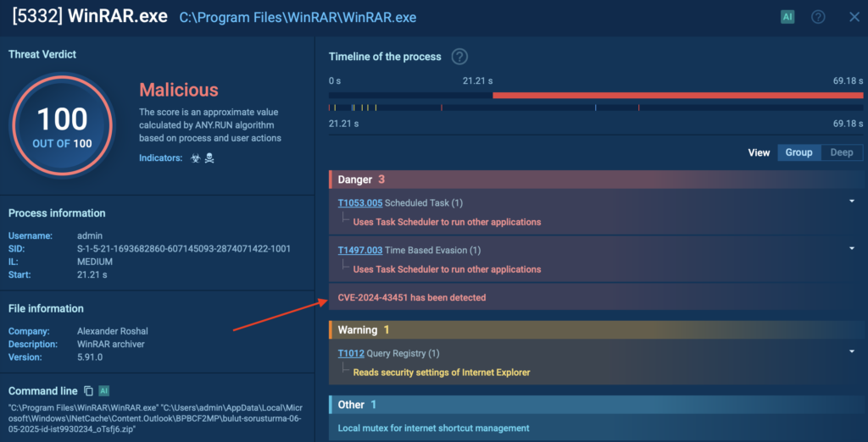Switch the view to Deep
This screenshot has height=442, width=868.
(842, 152)
